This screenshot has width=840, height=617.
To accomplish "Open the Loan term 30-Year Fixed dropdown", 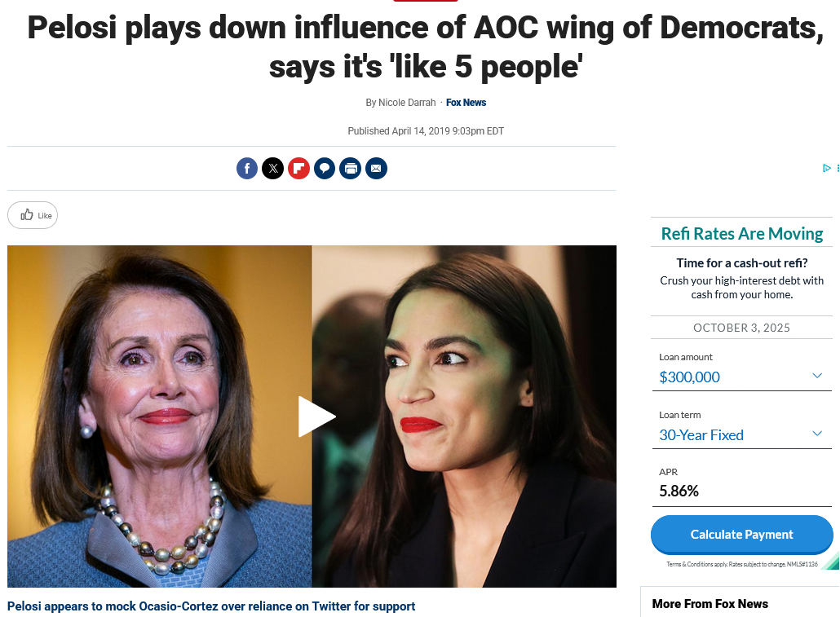I will (x=817, y=434).
